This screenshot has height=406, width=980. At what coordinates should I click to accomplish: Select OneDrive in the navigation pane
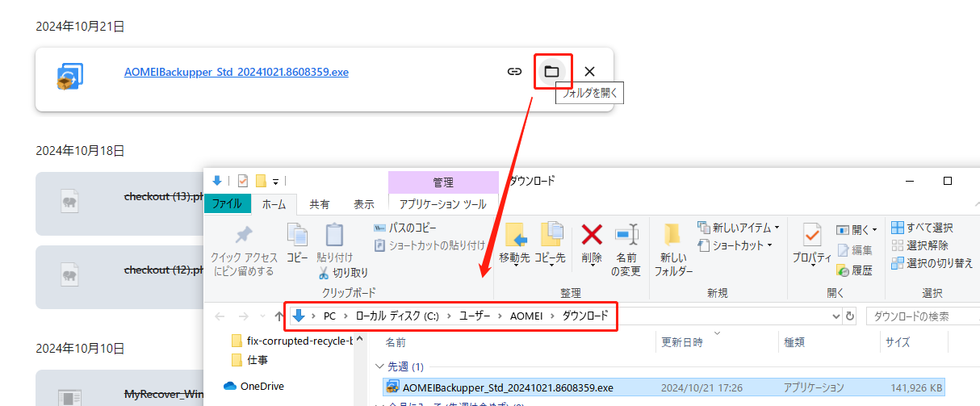(x=253, y=386)
